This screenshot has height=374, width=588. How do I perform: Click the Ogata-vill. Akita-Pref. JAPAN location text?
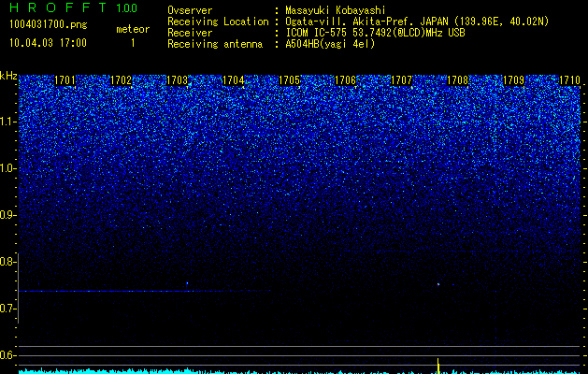tap(415, 22)
